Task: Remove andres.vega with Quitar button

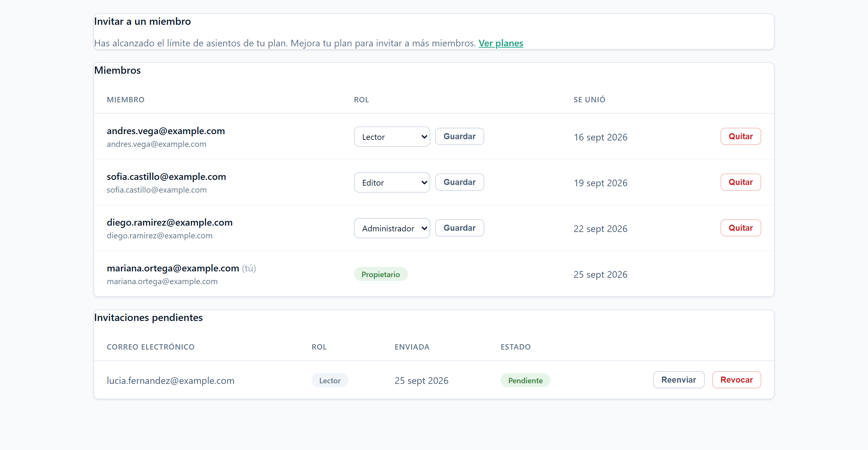Action: 741,136
